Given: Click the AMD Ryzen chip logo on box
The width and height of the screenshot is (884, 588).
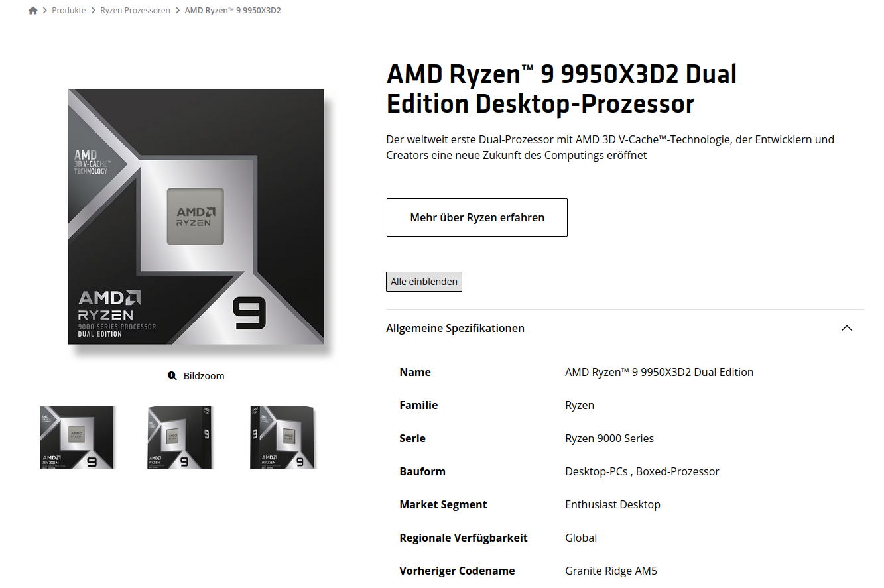Looking at the screenshot, I should 195,216.
